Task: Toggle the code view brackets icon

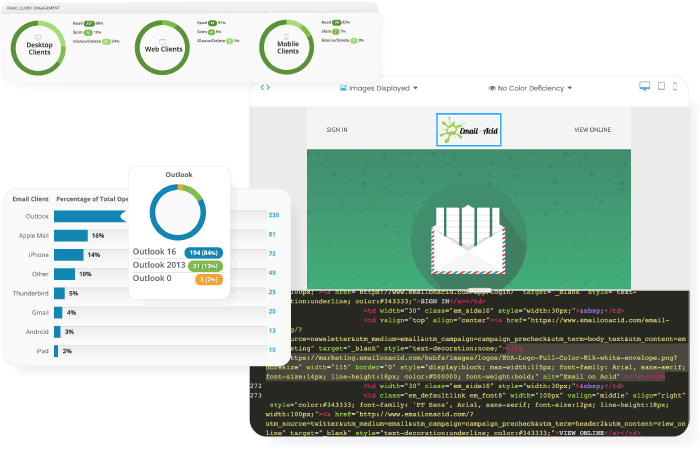Action: point(265,88)
